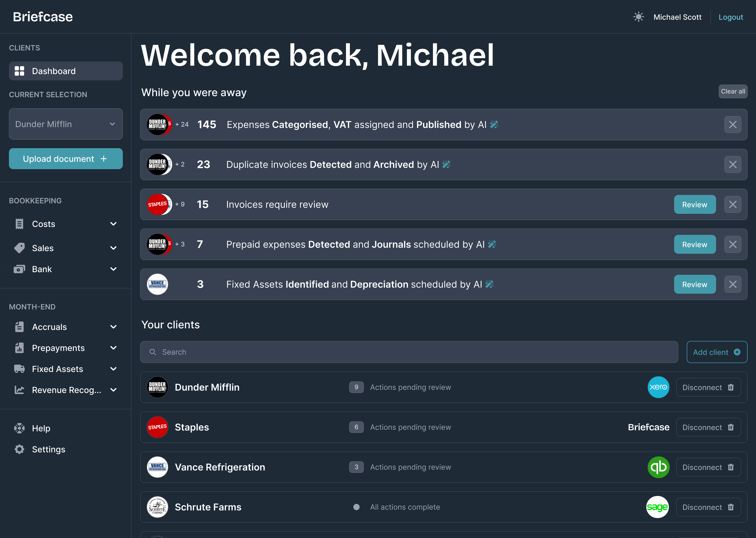Image resolution: width=756 pixels, height=538 pixels.
Task: Expand the Prepayments menu chevron
Action: [113, 348]
